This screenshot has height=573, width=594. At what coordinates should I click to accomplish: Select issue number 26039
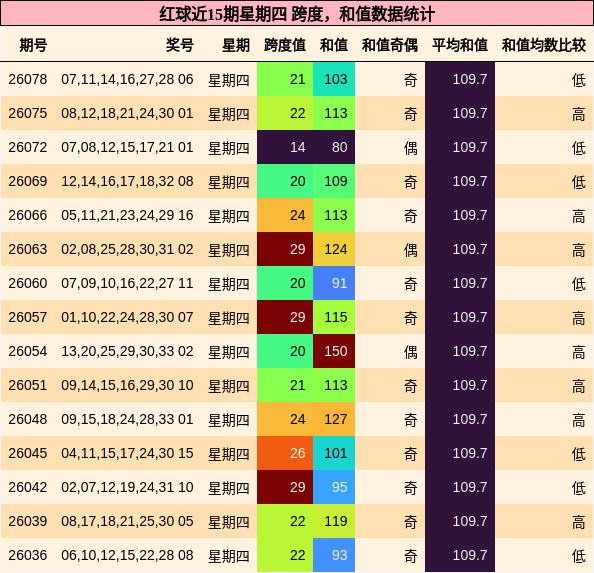28,521
